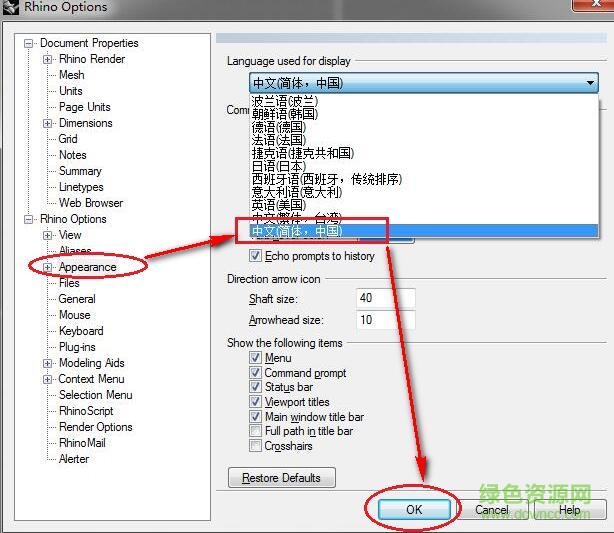Screen dimensions: 614x533
Task: Select the Modeling Aids tree label
Action: [92, 363]
